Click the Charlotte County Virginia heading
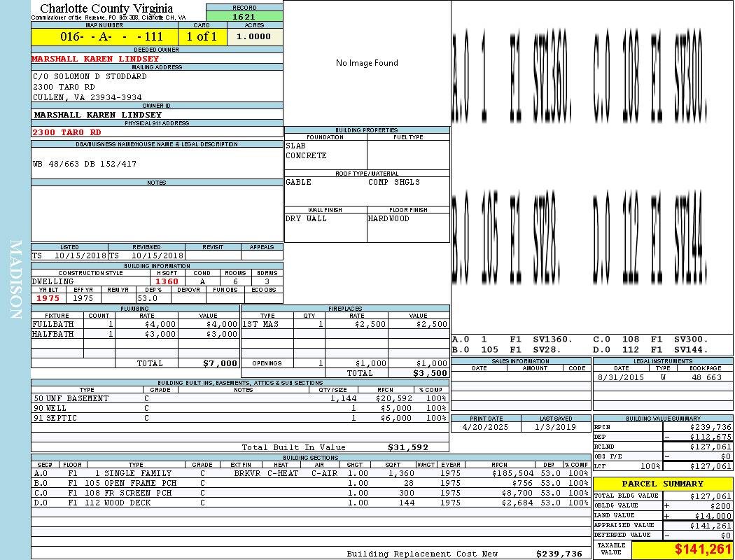Screen dimensions: 735x560 tap(106, 8)
